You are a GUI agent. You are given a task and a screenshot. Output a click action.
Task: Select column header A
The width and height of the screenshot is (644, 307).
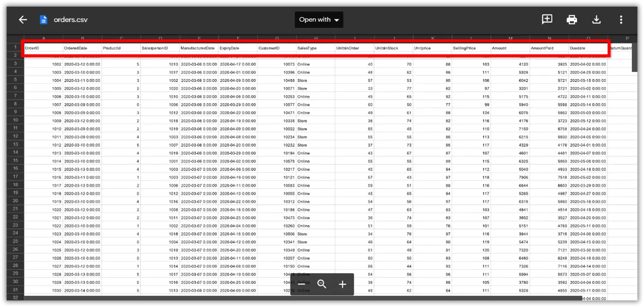point(43,38)
